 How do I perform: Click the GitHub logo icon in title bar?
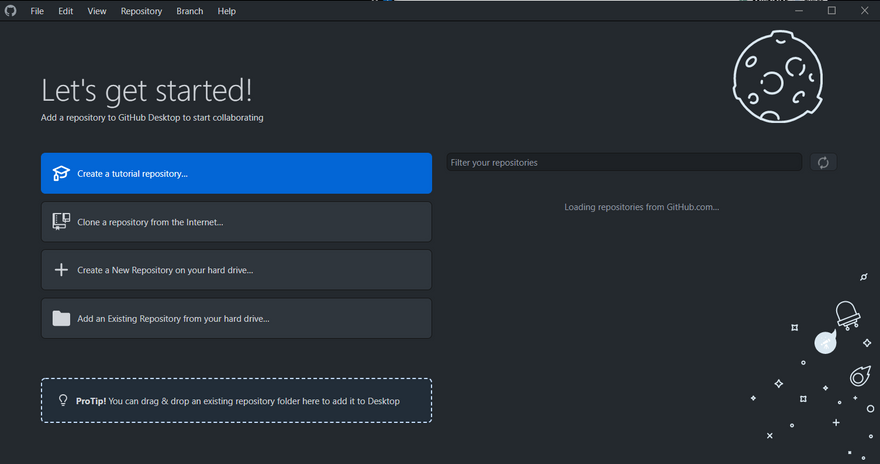(x=11, y=11)
